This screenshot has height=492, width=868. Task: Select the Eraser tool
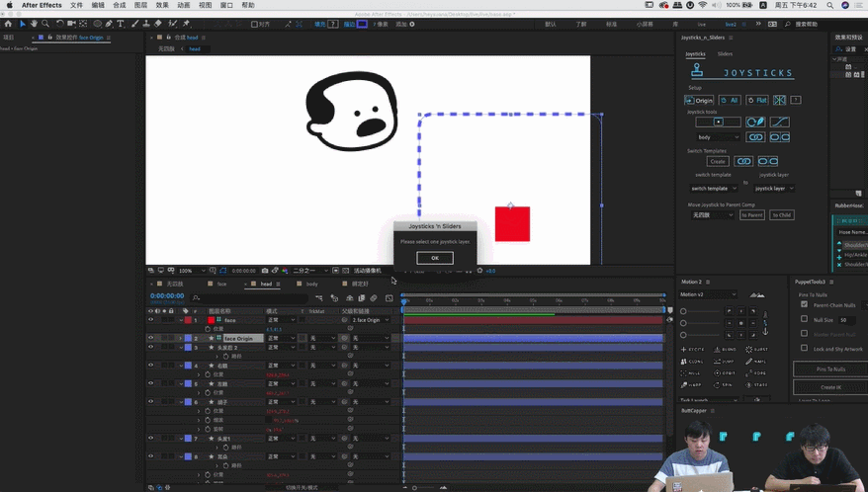pyautogui.click(x=158, y=24)
